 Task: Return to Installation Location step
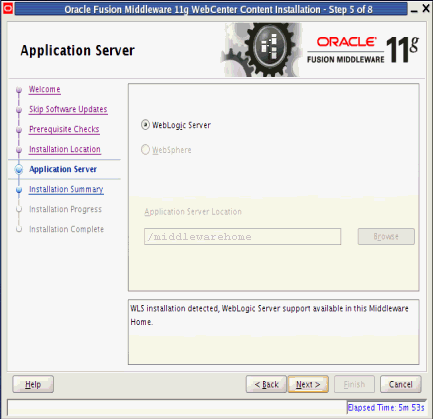pos(65,149)
